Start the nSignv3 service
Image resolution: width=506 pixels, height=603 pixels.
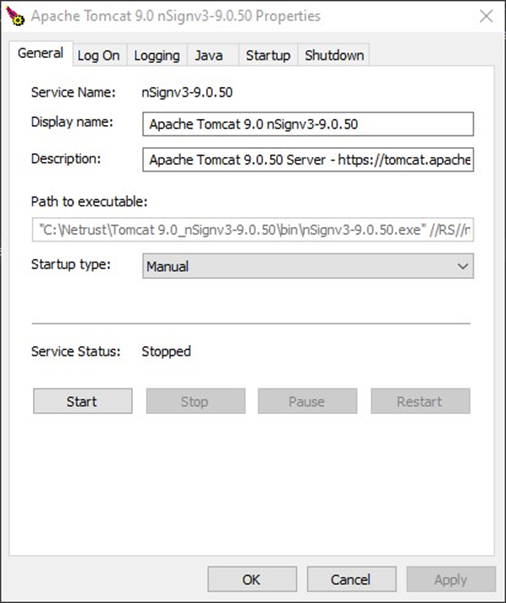[x=83, y=401]
